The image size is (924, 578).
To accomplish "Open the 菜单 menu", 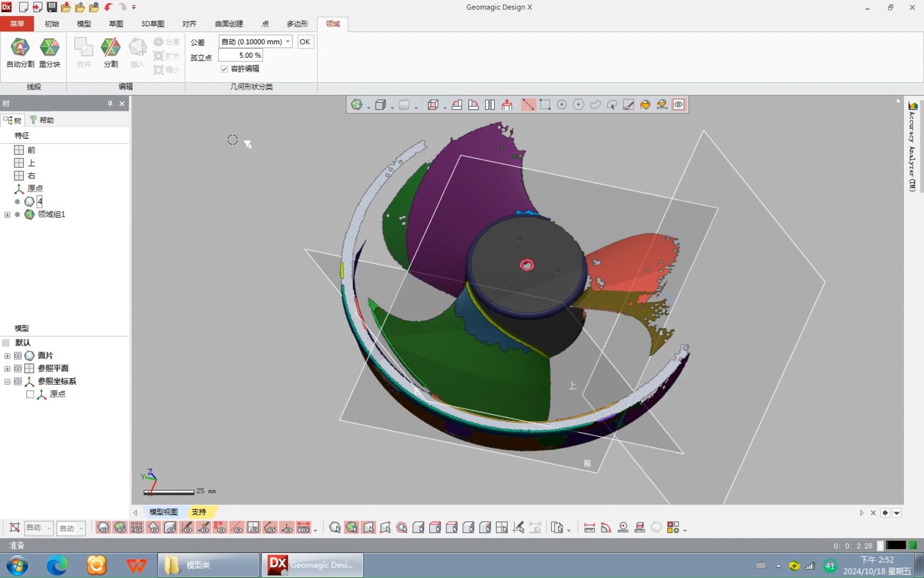I will 17,24.
